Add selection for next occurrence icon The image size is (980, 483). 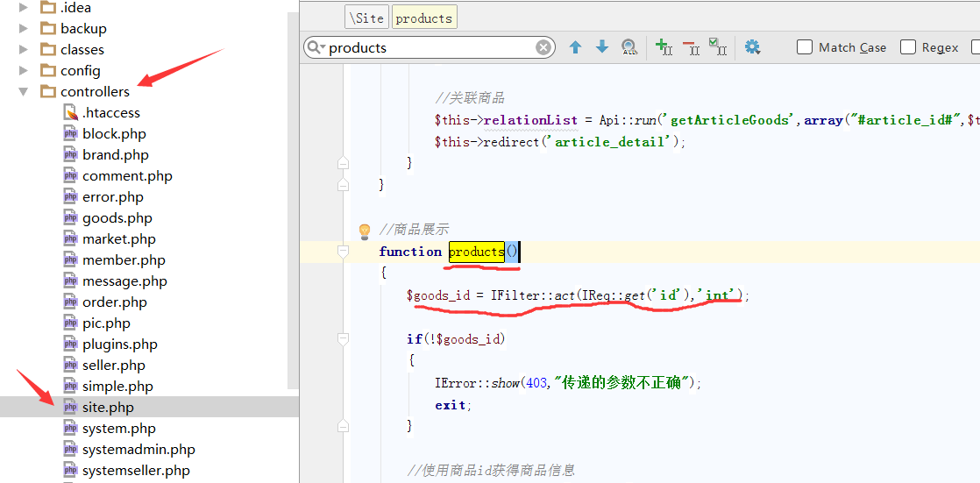click(664, 46)
